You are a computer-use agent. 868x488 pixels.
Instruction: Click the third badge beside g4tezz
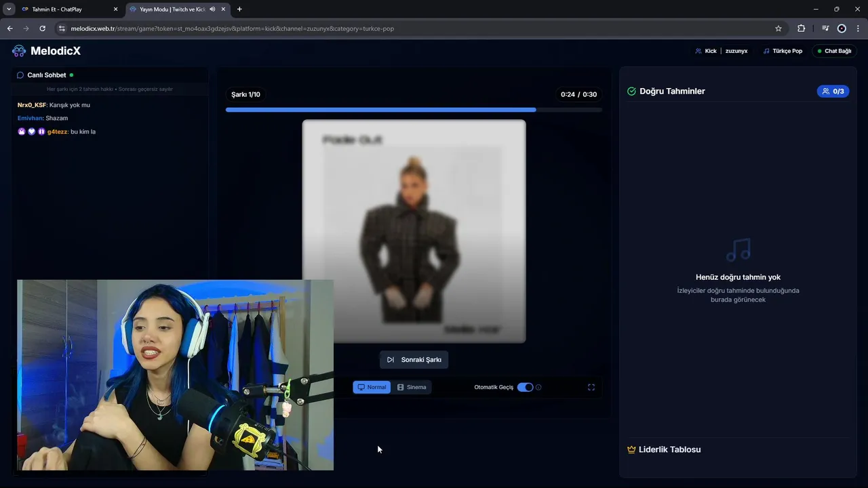point(41,131)
